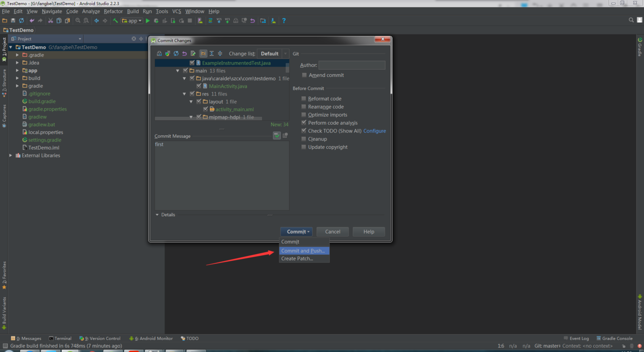Click Move to Another Changelist icon
The image size is (644, 352).
(x=168, y=54)
